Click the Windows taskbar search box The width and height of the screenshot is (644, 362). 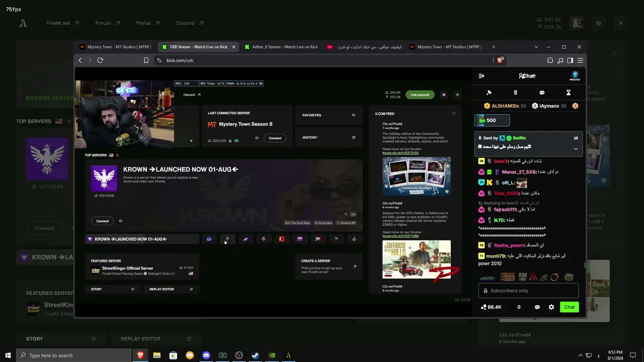74,355
